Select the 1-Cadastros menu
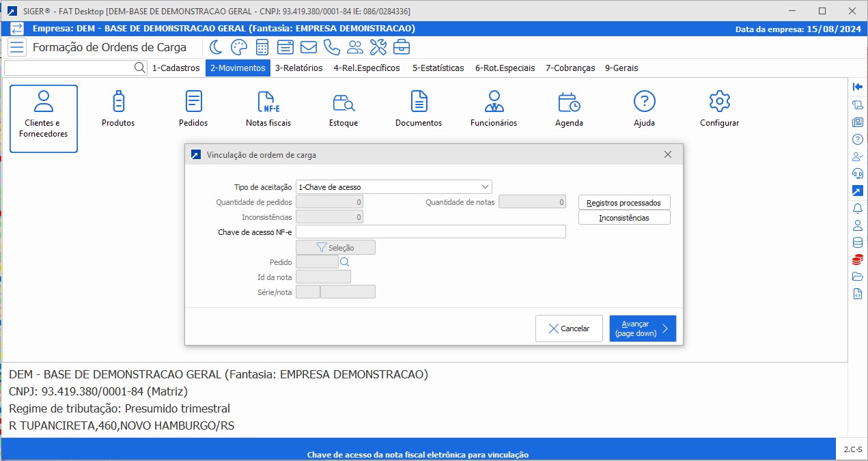The image size is (868, 461). point(176,68)
